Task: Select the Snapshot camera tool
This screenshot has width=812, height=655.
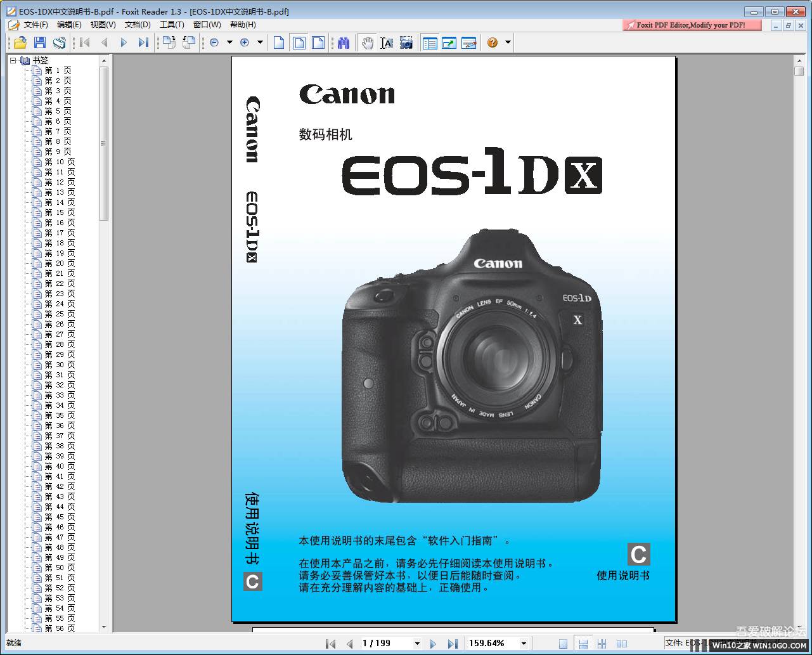Action: [406, 42]
